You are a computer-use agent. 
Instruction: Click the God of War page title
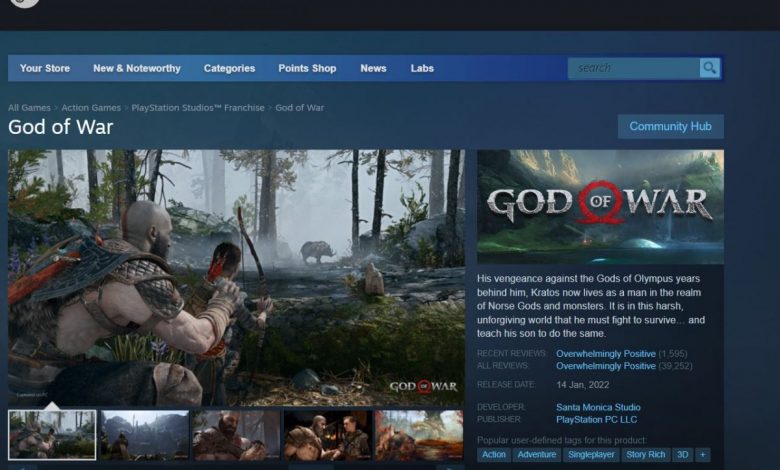tap(61, 127)
